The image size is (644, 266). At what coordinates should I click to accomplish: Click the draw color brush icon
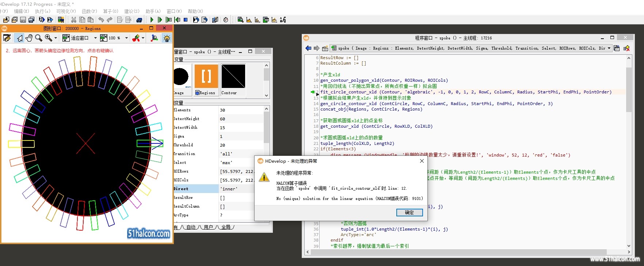point(136,38)
